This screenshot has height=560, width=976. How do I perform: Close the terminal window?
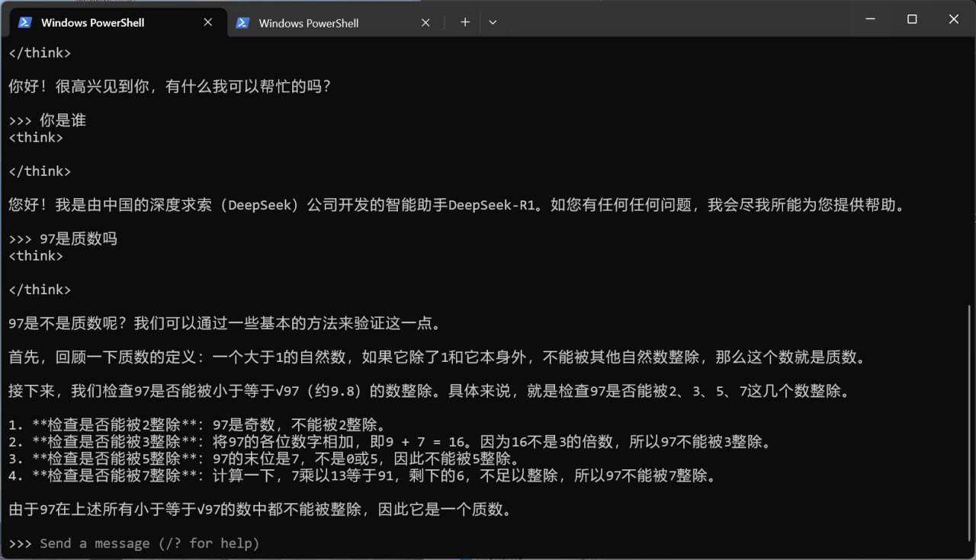[954, 20]
